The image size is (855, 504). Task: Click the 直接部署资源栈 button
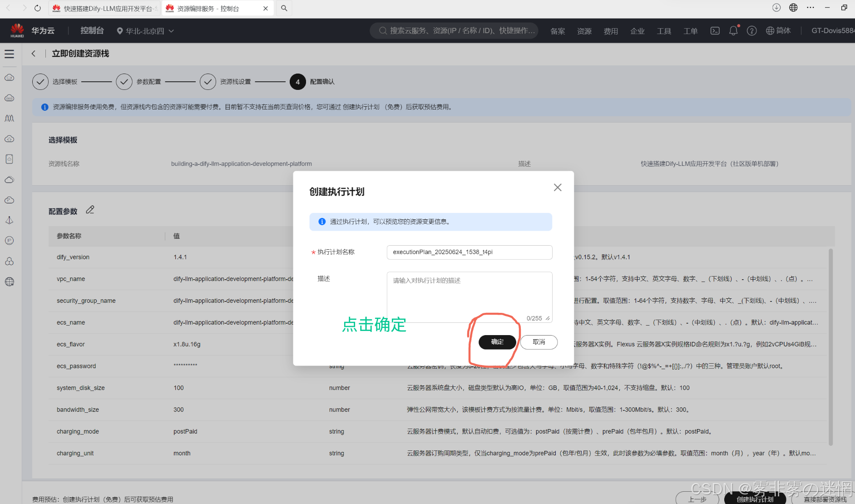825,499
